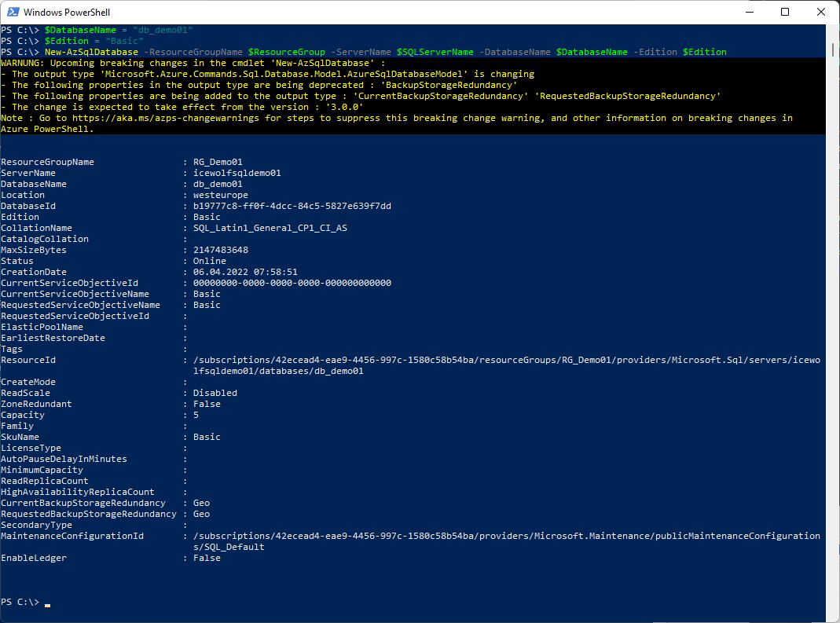This screenshot has width=840, height=623.
Task: Click the DatabaseId GUID b19777c8 value
Action: (x=292, y=206)
